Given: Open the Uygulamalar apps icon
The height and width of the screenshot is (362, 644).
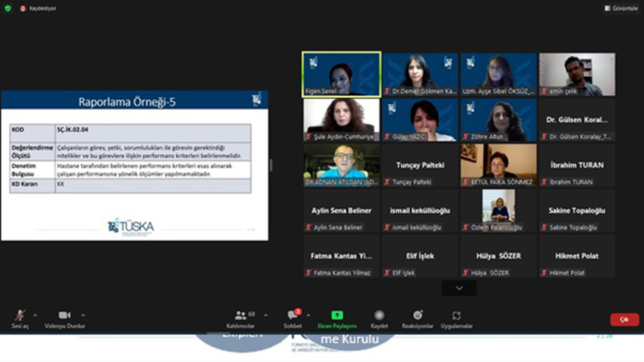Looking at the screenshot, I should 456,318.
